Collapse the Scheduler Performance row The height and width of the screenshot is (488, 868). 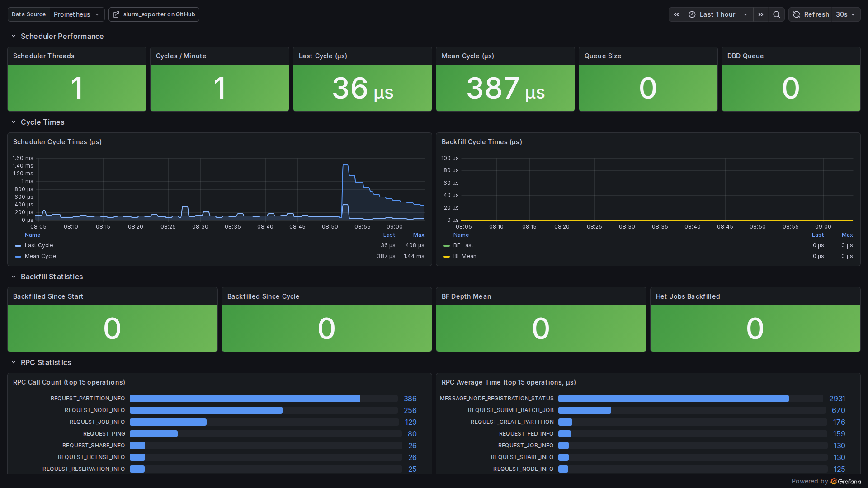click(14, 36)
